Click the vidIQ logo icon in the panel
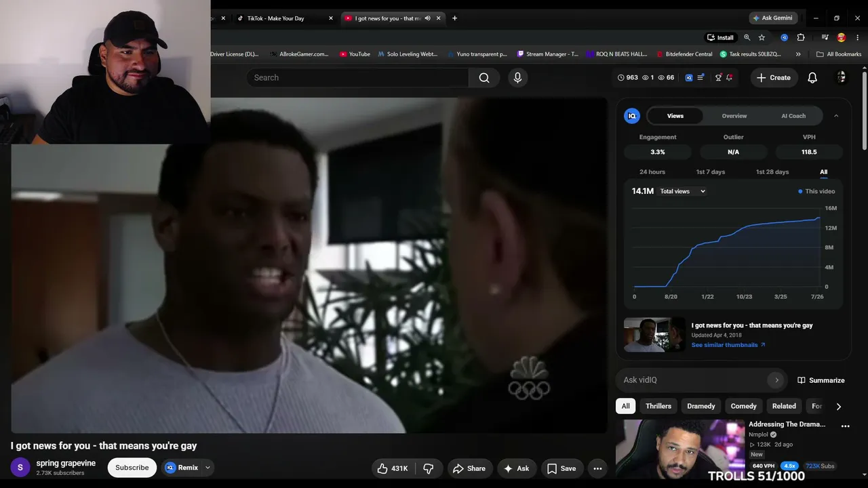The image size is (868, 488). (632, 116)
